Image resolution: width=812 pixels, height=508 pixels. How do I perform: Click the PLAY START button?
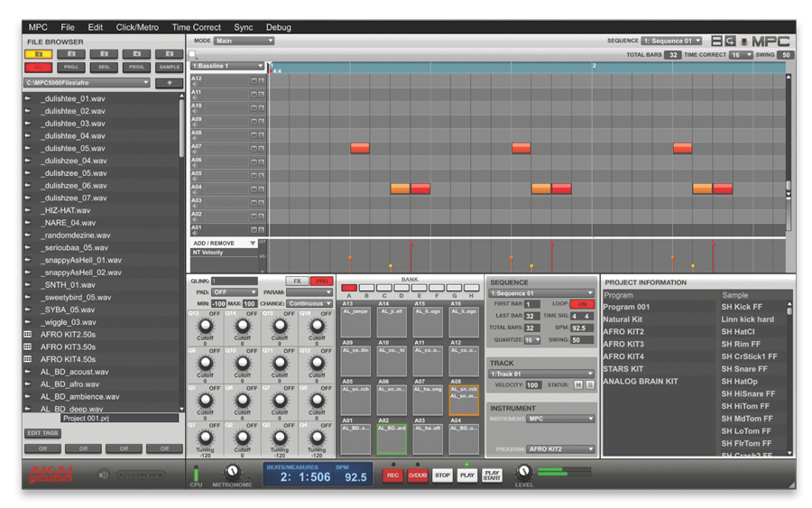pos(492,475)
